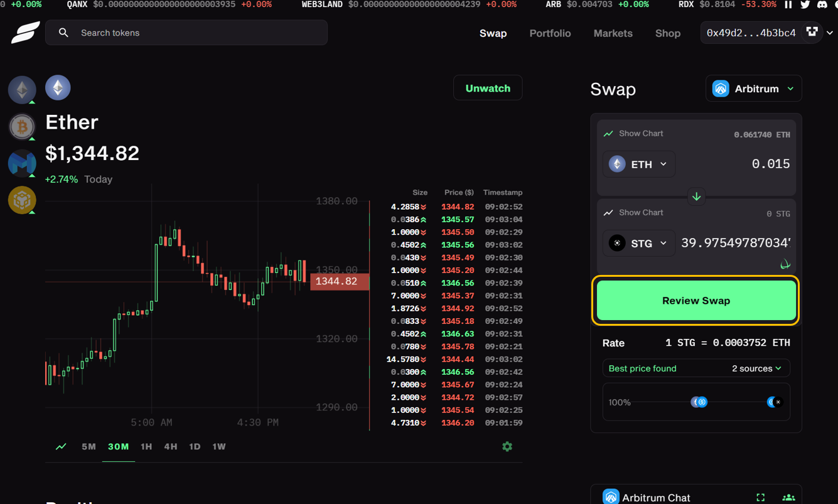The height and width of the screenshot is (504, 838).
Task: Click the QANX ticker item
Action: [x=169, y=4]
